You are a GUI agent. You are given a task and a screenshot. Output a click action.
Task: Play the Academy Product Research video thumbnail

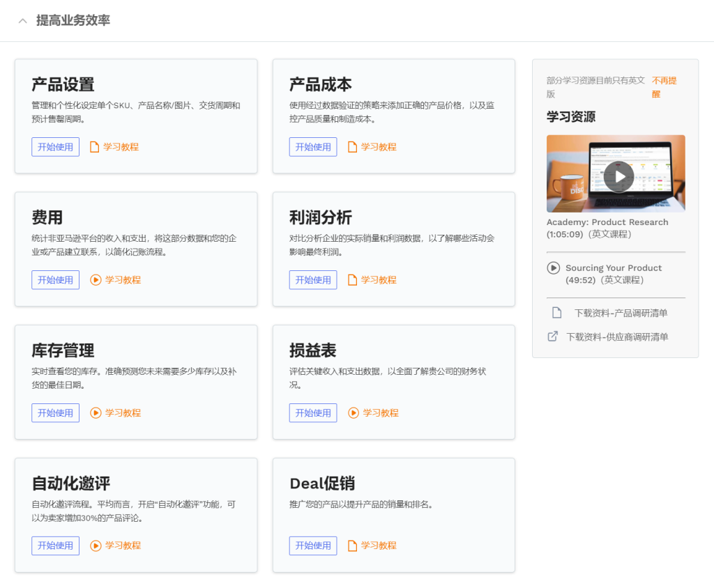616,173
